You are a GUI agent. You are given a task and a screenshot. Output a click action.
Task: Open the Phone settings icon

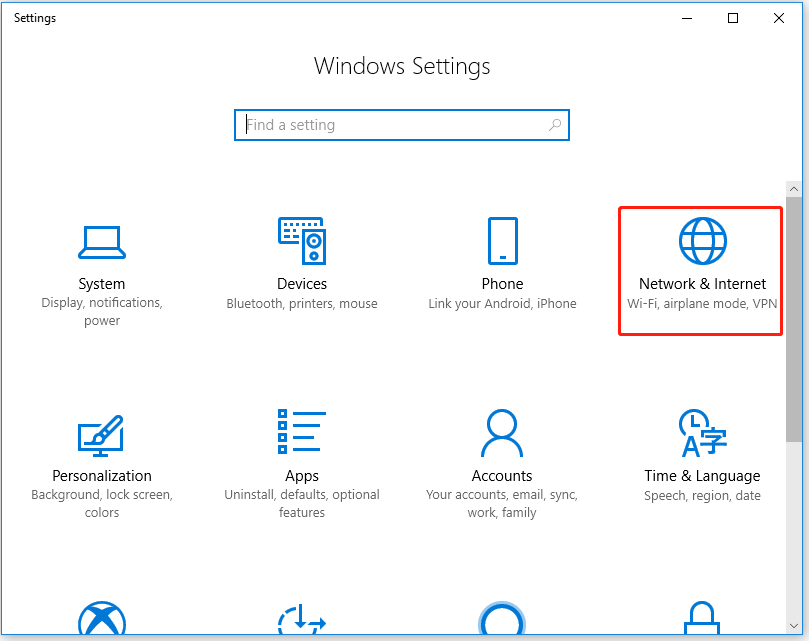502,241
